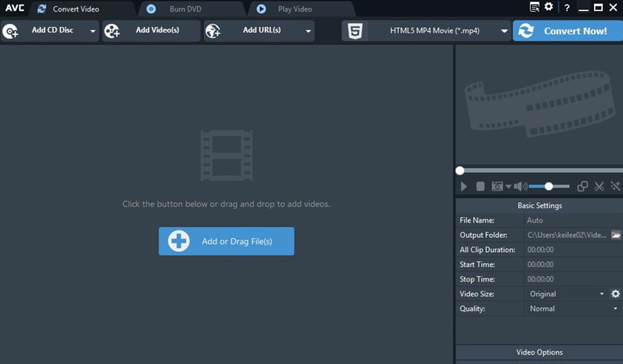
Task: Click the Add URL(s) button
Action: pos(259,30)
